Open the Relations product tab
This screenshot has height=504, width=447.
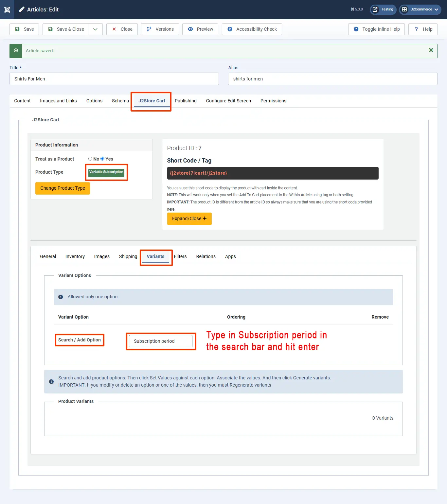coord(206,256)
